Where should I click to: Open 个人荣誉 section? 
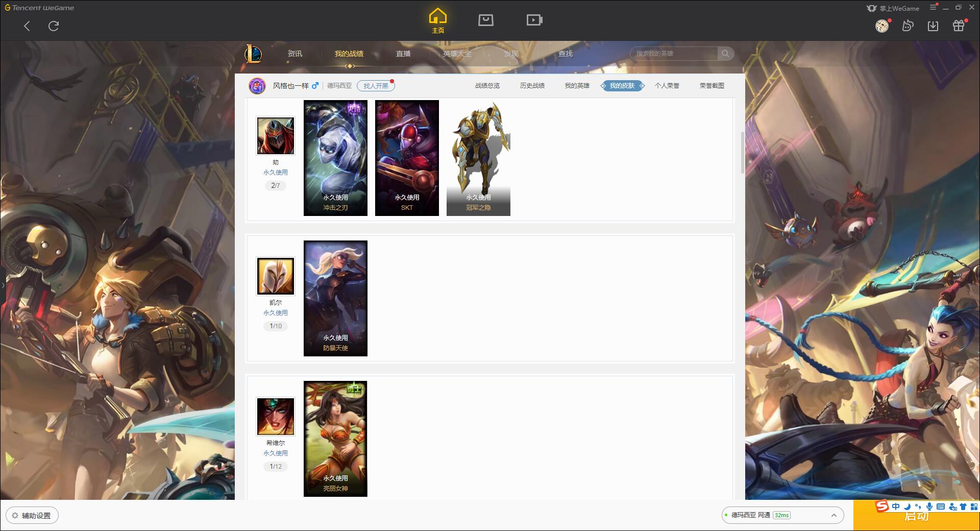(667, 86)
